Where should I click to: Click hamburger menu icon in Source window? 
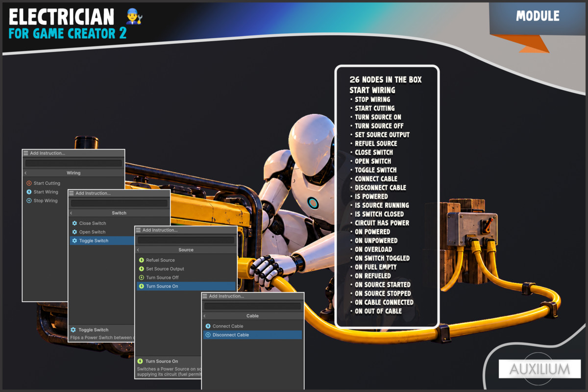point(139,230)
